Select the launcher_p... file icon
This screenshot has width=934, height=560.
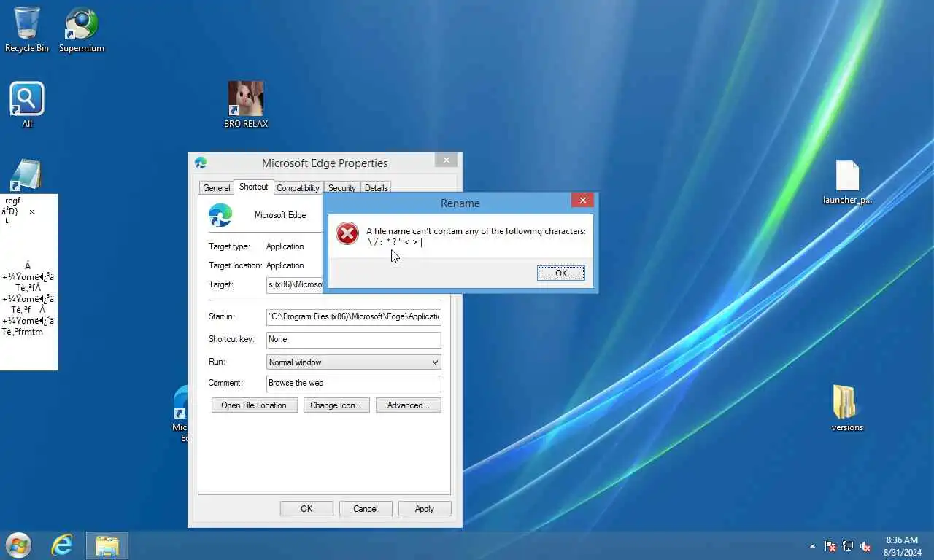(847, 182)
